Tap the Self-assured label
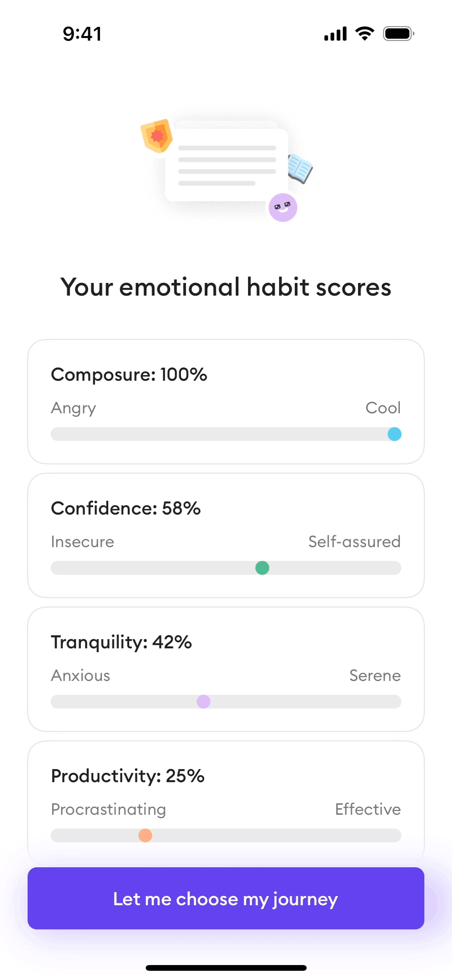The image size is (452, 980). pyautogui.click(x=354, y=542)
